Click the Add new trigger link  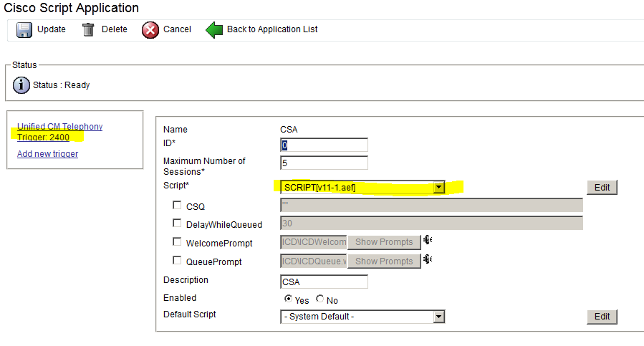(48, 154)
